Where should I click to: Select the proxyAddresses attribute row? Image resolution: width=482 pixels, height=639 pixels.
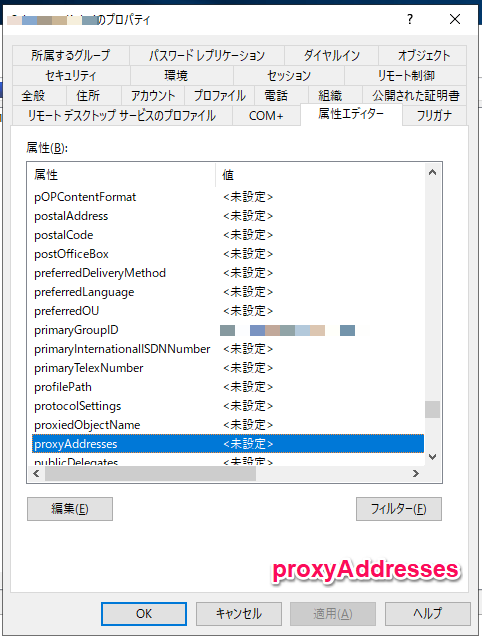pyautogui.click(x=228, y=444)
